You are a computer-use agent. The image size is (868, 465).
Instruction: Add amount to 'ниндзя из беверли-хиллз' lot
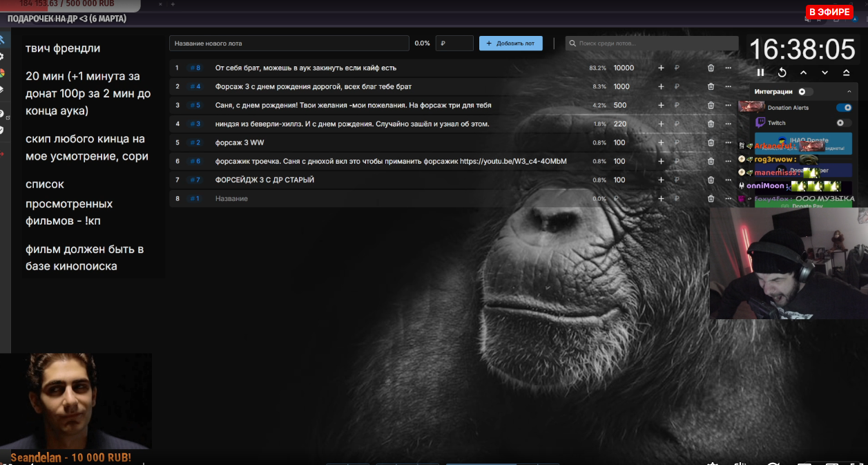click(x=661, y=124)
